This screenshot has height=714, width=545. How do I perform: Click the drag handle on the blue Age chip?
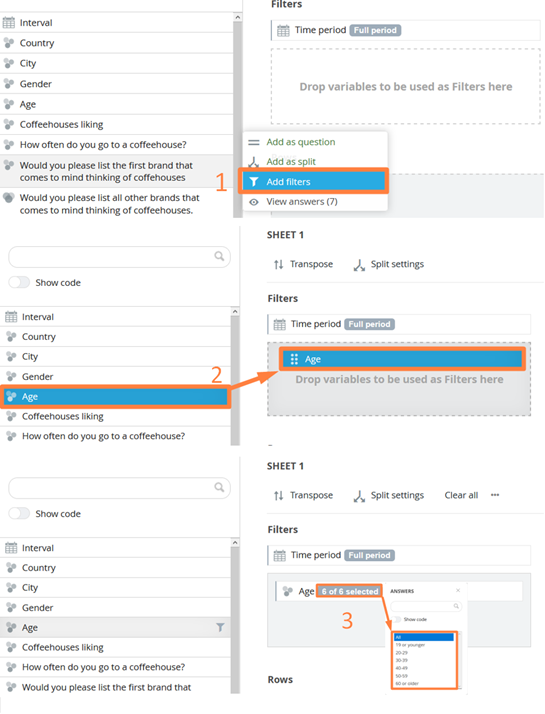(294, 359)
